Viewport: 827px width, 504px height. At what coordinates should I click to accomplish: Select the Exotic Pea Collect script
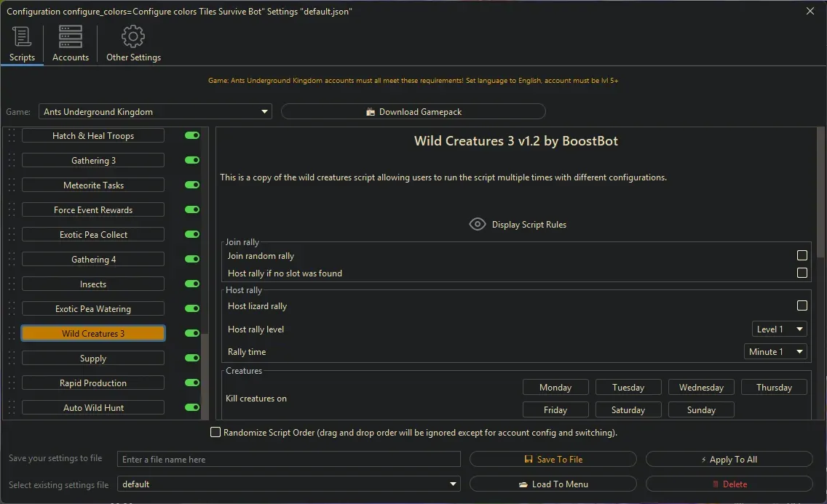pyautogui.click(x=93, y=235)
